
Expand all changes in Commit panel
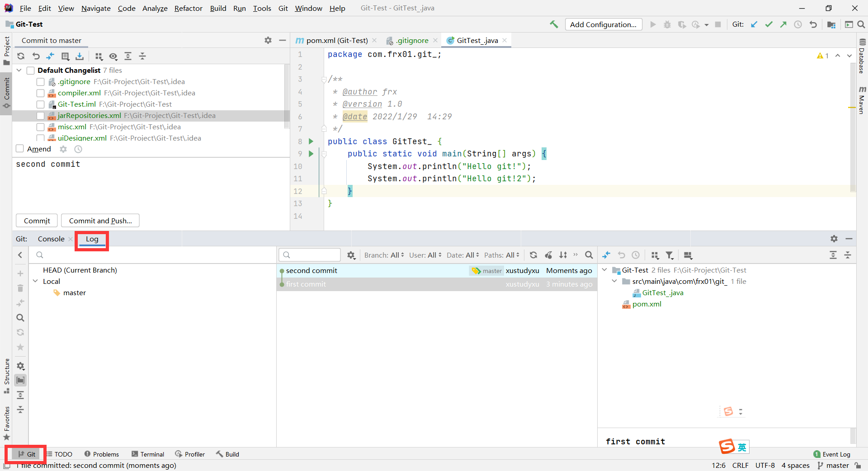coord(128,56)
